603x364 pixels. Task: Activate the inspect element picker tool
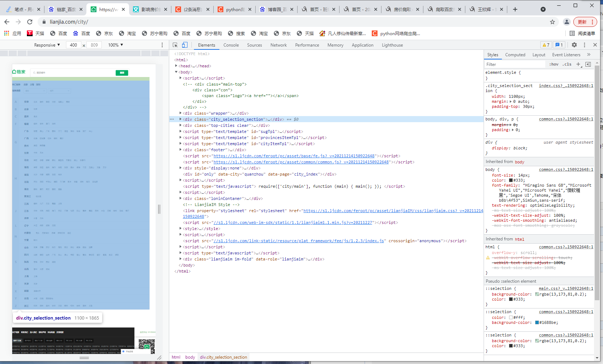(x=175, y=45)
